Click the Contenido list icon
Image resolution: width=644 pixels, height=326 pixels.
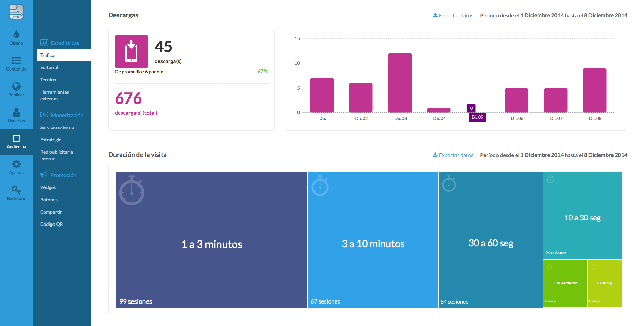click(x=16, y=60)
